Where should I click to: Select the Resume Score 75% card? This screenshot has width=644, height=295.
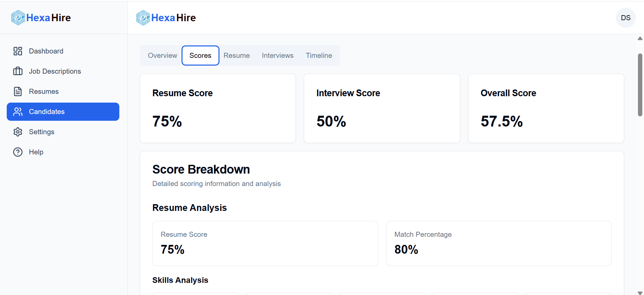coord(217,108)
